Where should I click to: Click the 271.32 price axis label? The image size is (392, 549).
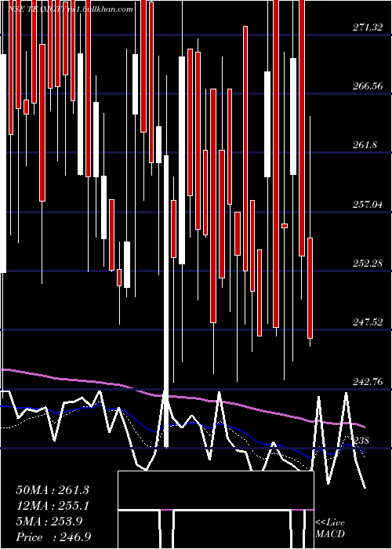pyautogui.click(x=367, y=27)
